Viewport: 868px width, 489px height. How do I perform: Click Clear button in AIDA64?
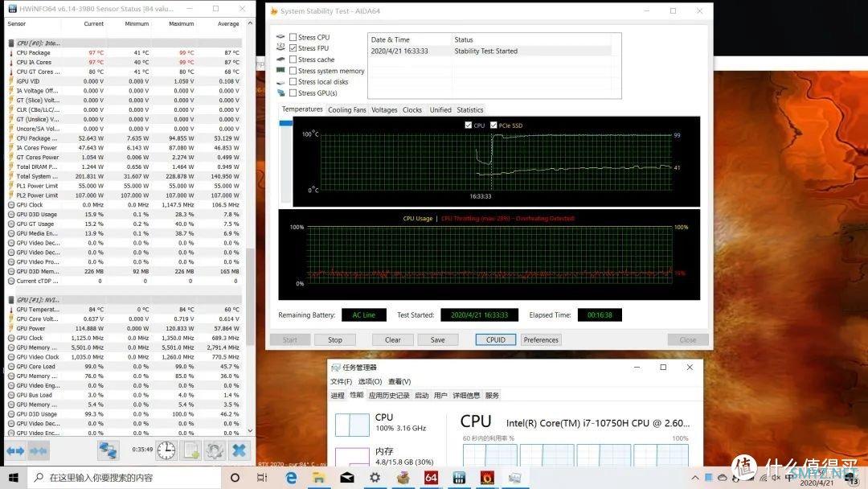click(x=393, y=340)
